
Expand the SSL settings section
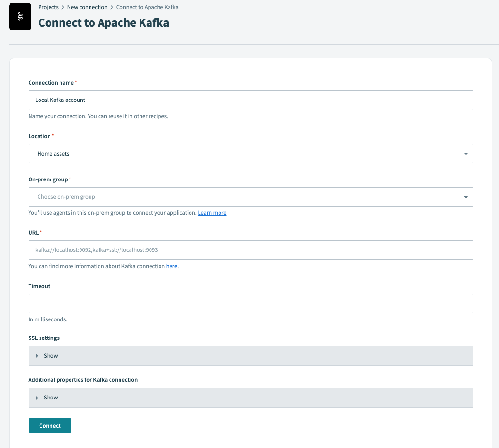coord(251,355)
